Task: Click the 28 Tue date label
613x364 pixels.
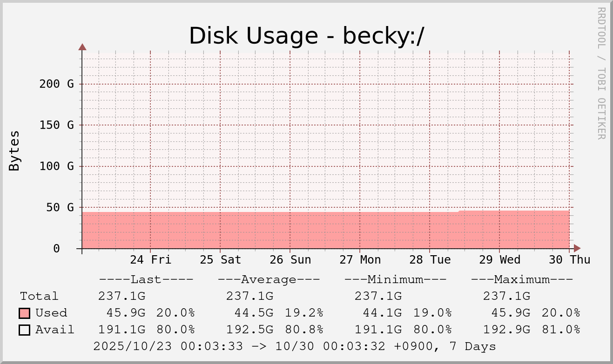Action: click(430, 259)
